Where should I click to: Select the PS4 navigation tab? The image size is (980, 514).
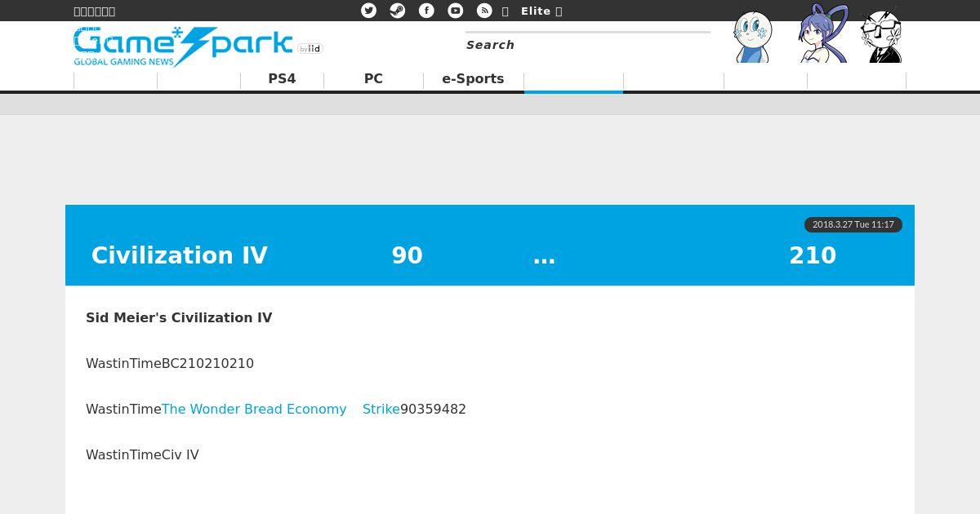point(282,79)
